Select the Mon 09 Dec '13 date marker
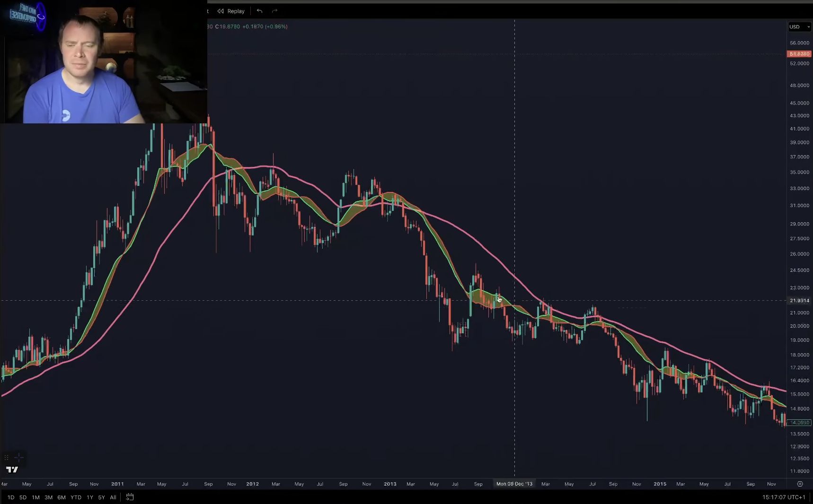 [514, 484]
